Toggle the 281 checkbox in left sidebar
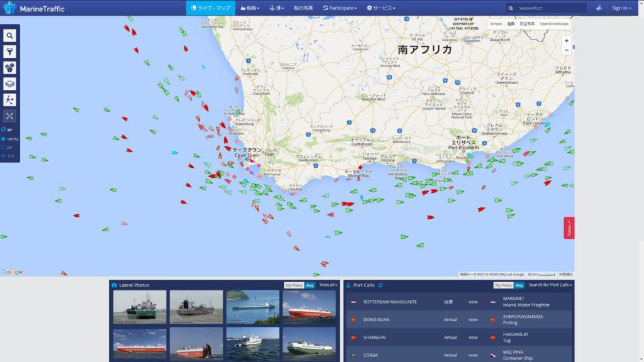644x362 pixels. coord(3,147)
